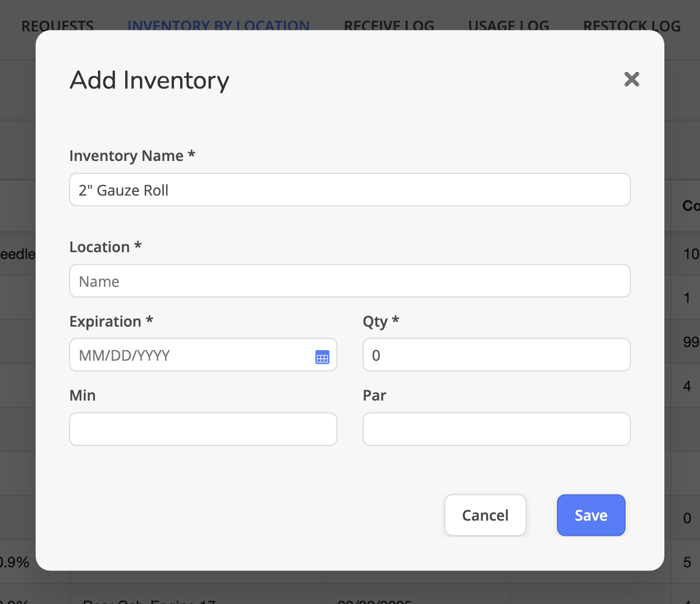Click the Inventory Name text field
This screenshot has width=700, height=604.
click(x=349, y=190)
